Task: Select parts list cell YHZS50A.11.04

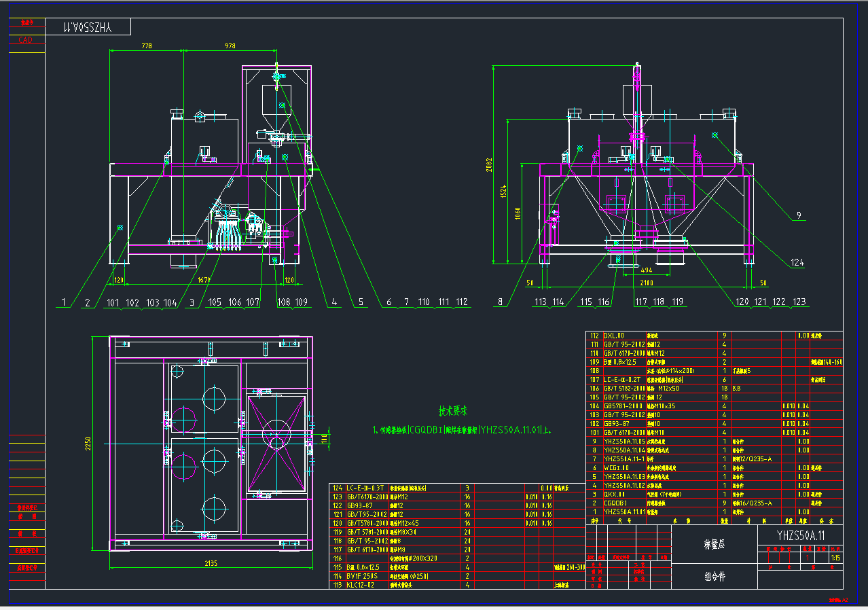Action: pyautogui.click(x=624, y=450)
